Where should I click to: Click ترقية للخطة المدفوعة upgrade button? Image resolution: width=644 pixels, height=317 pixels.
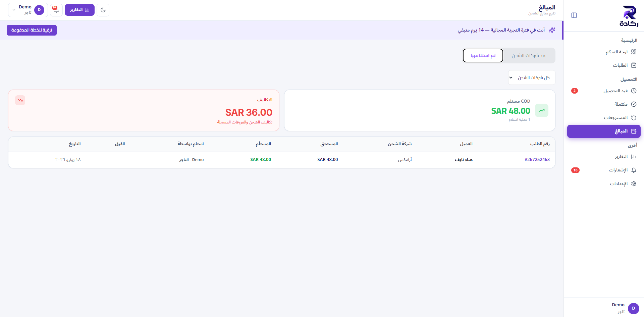(x=32, y=30)
